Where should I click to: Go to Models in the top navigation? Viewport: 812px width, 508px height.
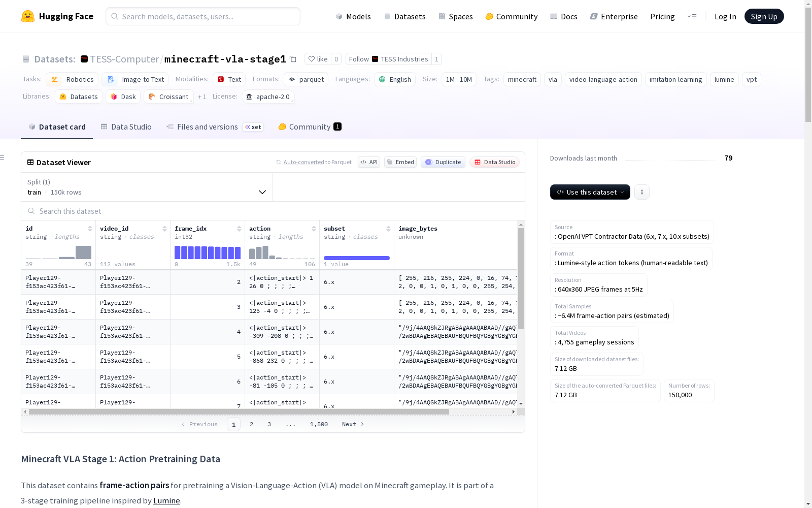coord(353,16)
